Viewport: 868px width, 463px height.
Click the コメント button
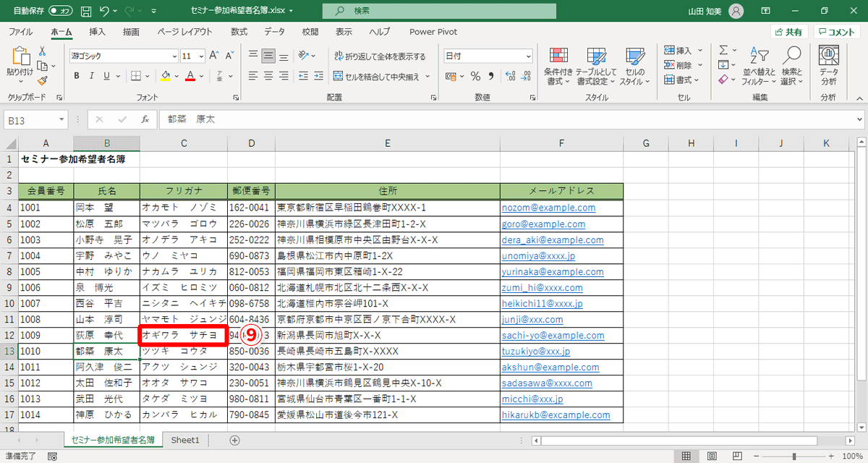coord(837,32)
